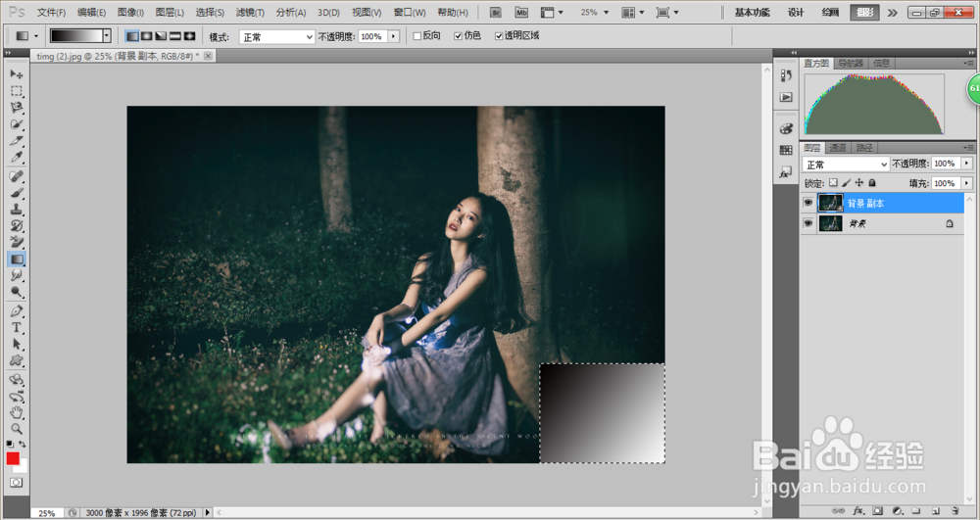Viewport: 980px width, 520px height.
Task: Toggle lock transparent pixels
Action: [x=833, y=183]
